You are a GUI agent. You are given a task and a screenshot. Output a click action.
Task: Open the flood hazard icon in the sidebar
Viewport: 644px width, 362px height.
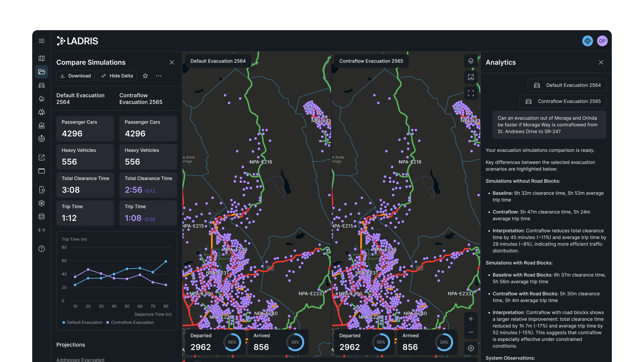(x=42, y=125)
